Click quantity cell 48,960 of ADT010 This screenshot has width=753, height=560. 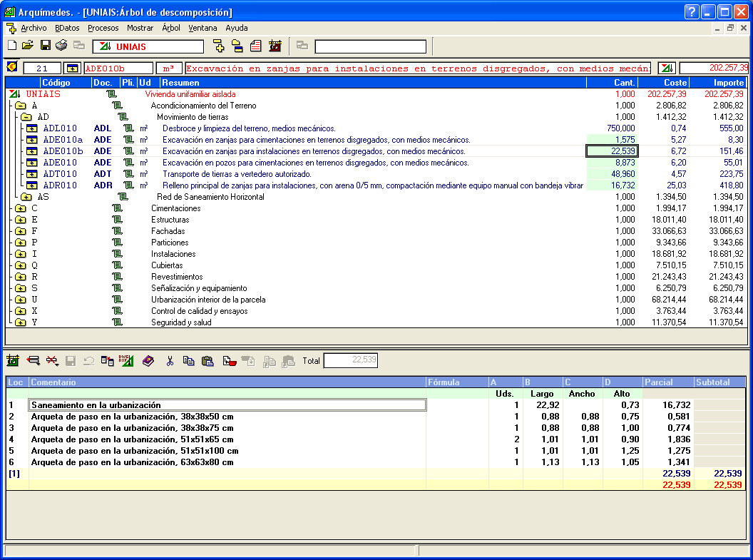tap(613, 174)
